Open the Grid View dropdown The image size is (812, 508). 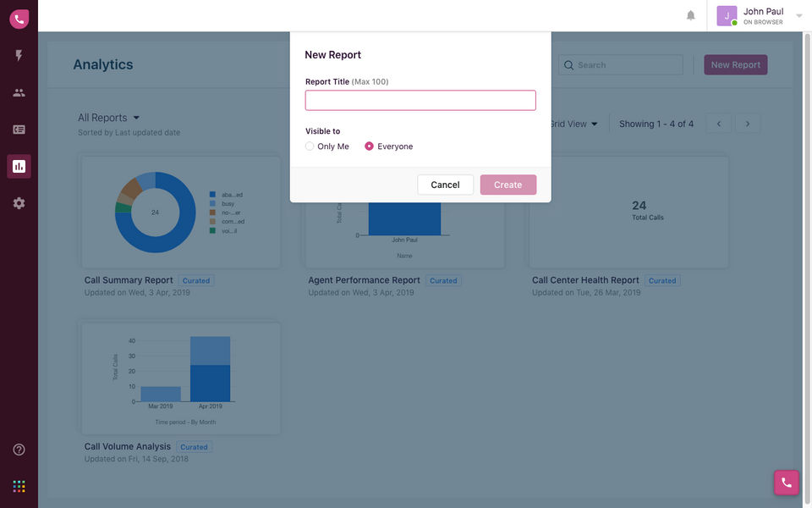point(573,124)
